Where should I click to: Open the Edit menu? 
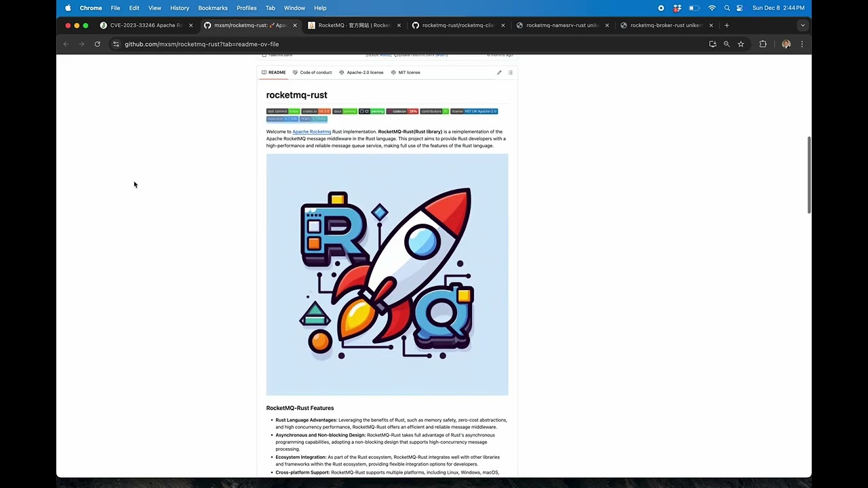click(134, 8)
